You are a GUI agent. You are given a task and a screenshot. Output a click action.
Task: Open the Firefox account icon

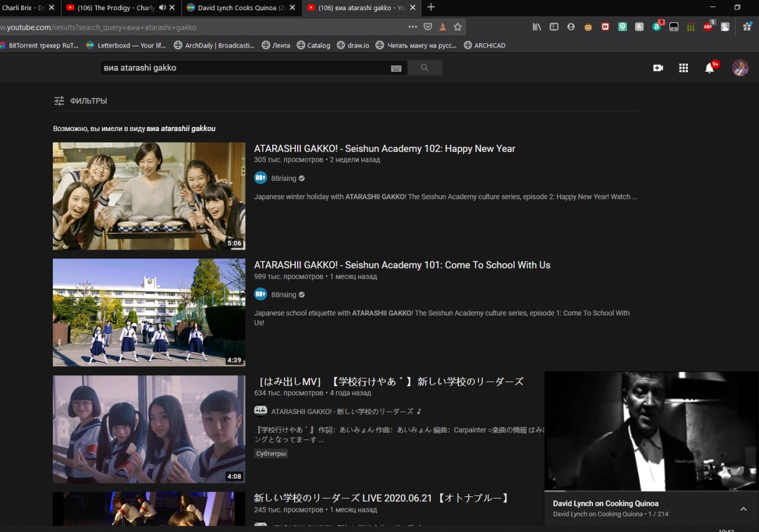571,27
